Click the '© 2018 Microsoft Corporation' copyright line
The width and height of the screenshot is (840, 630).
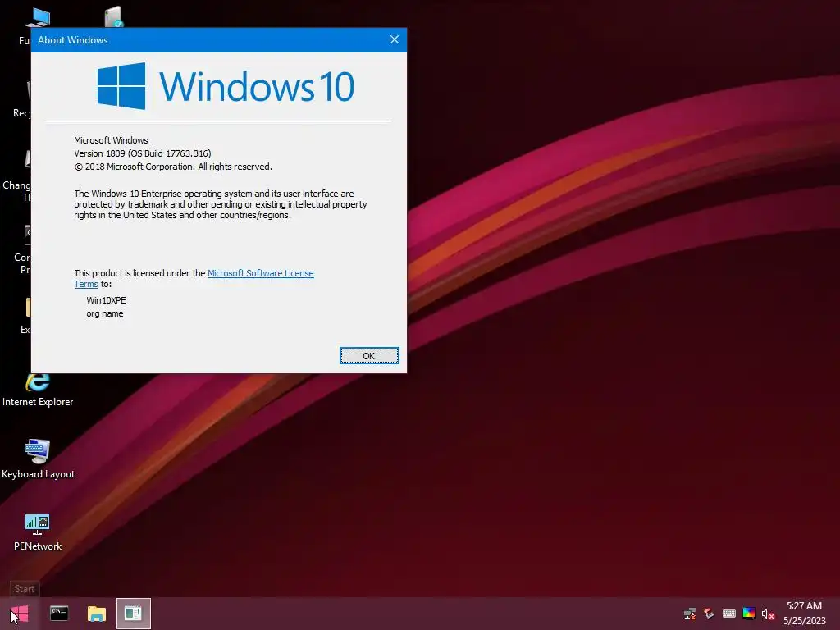pos(173,167)
